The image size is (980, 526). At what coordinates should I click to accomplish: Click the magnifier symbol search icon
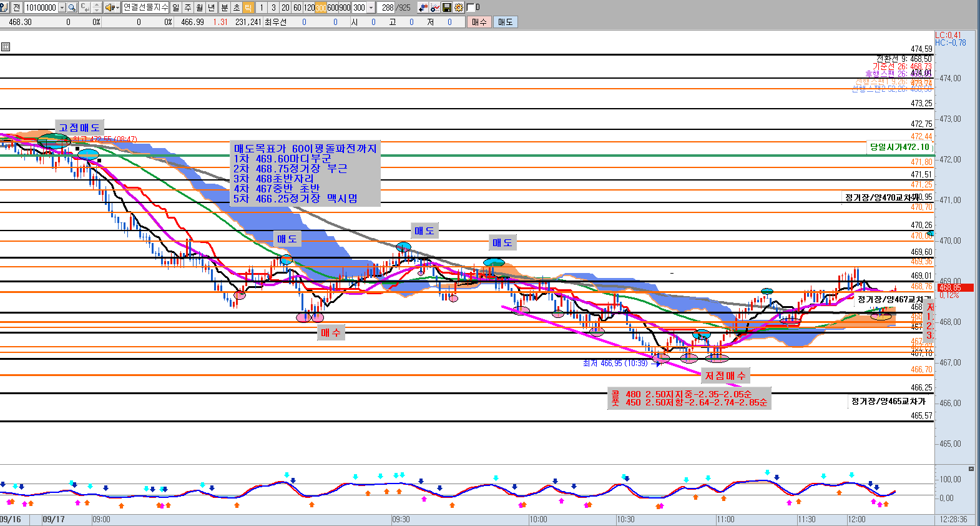[x=72, y=7]
